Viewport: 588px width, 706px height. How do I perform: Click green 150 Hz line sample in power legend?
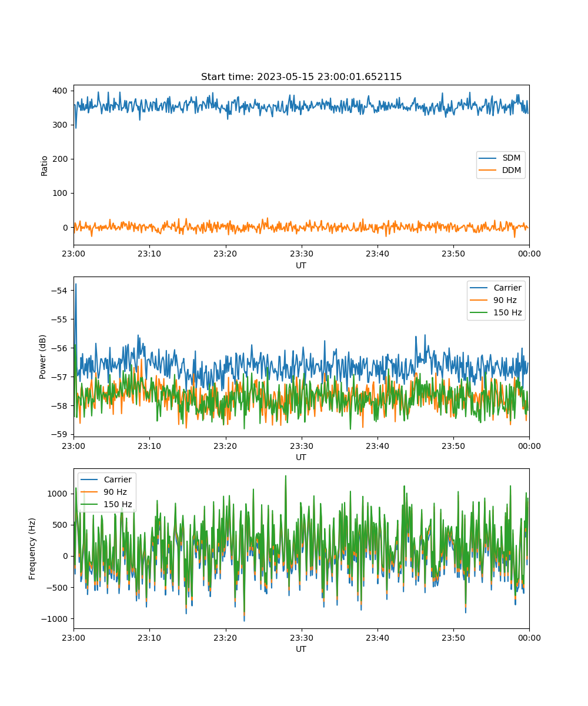click(479, 313)
